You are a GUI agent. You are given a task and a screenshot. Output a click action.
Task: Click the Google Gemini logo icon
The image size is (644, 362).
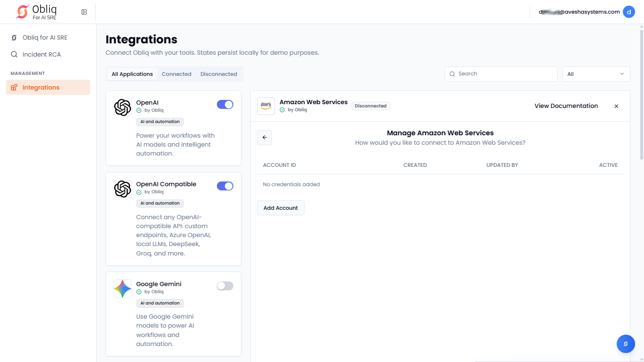pos(123,288)
